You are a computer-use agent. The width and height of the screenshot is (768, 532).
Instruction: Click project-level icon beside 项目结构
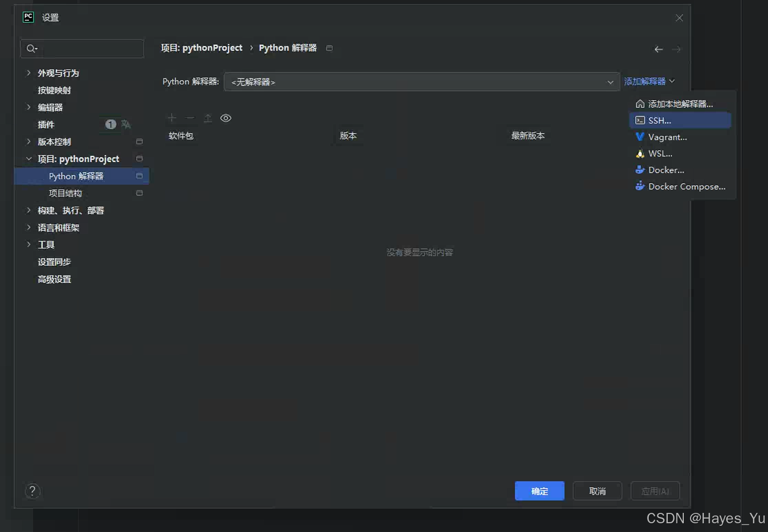click(139, 193)
